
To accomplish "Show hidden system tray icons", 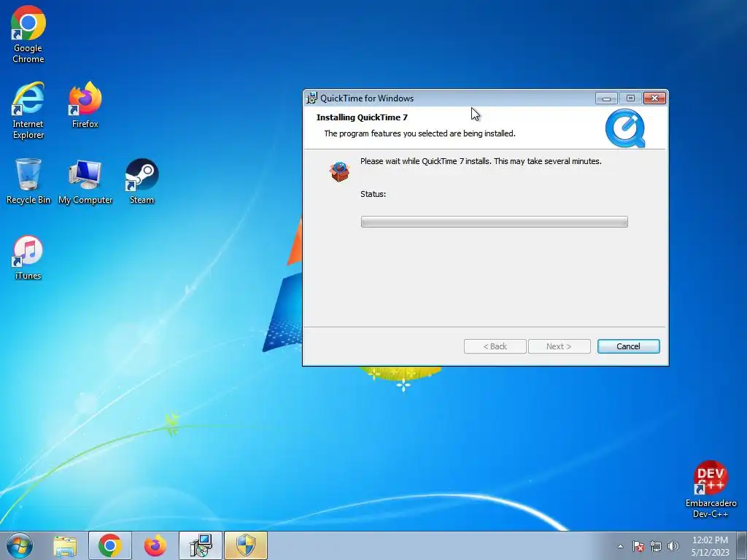I will (620, 546).
